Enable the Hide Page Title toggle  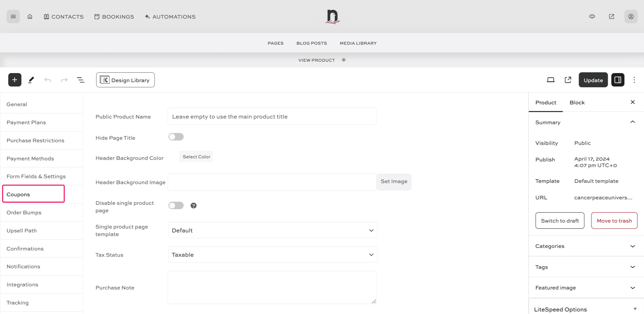tap(176, 137)
